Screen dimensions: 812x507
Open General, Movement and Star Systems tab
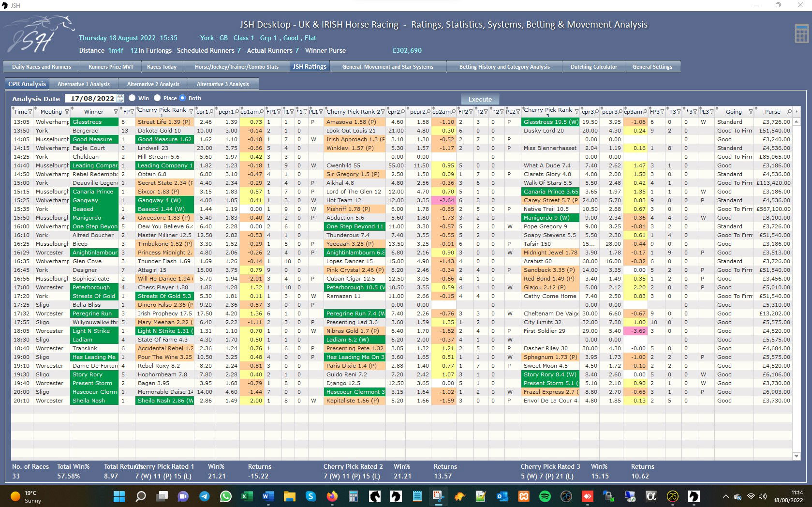tap(388, 67)
